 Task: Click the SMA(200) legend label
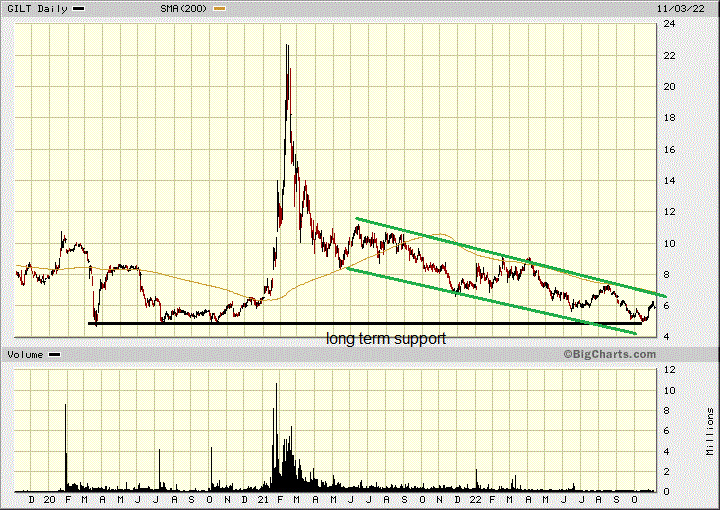pyautogui.click(x=184, y=9)
